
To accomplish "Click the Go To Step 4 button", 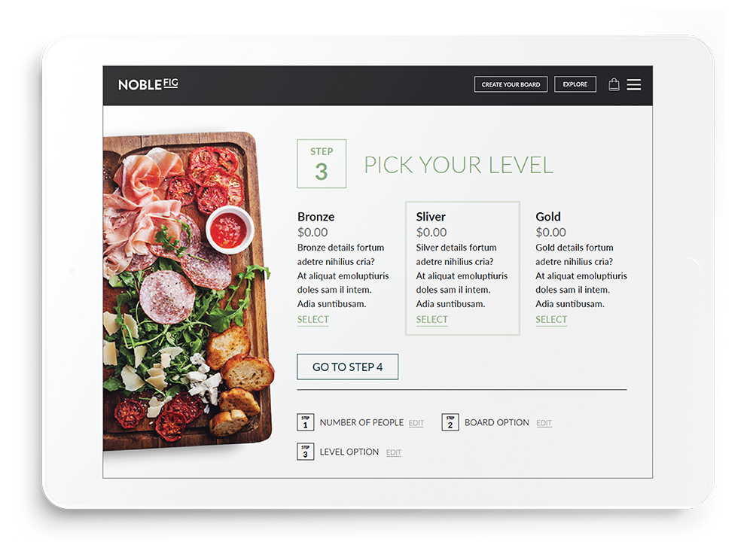I will click(347, 367).
